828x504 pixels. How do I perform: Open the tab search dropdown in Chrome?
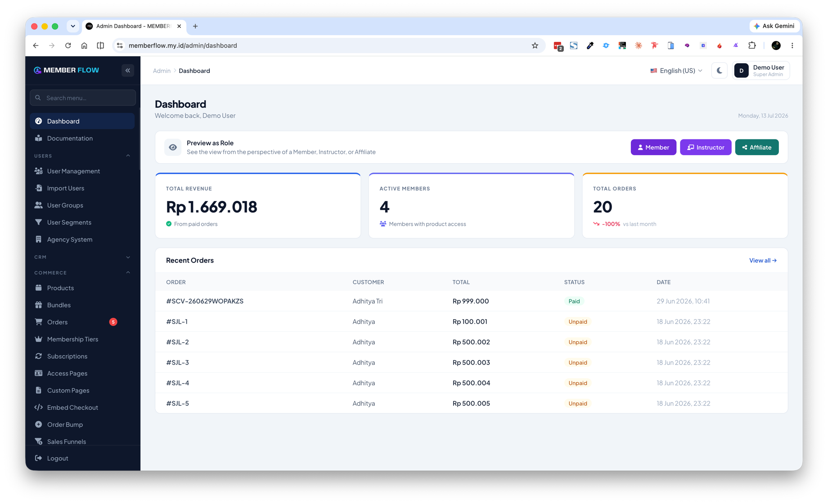[73, 26]
